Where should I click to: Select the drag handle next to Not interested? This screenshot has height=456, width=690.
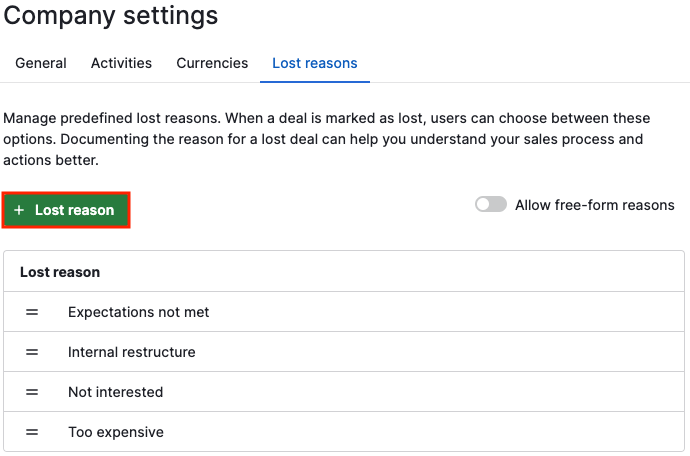(32, 392)
